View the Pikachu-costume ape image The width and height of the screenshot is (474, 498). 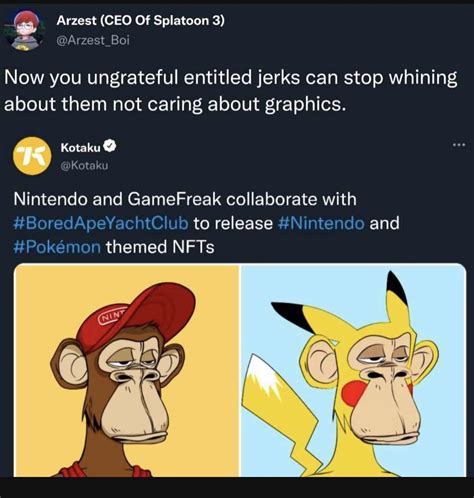coord(353,371)
